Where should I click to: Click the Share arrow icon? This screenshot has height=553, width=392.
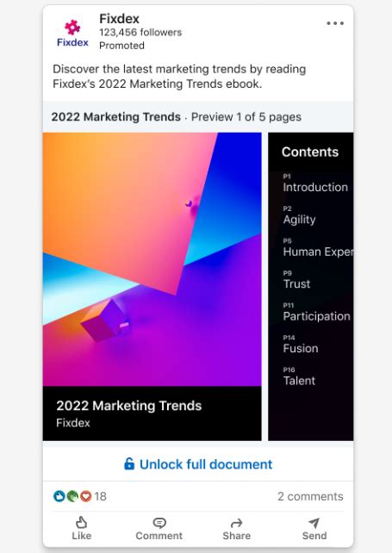(x=236, y=523)
